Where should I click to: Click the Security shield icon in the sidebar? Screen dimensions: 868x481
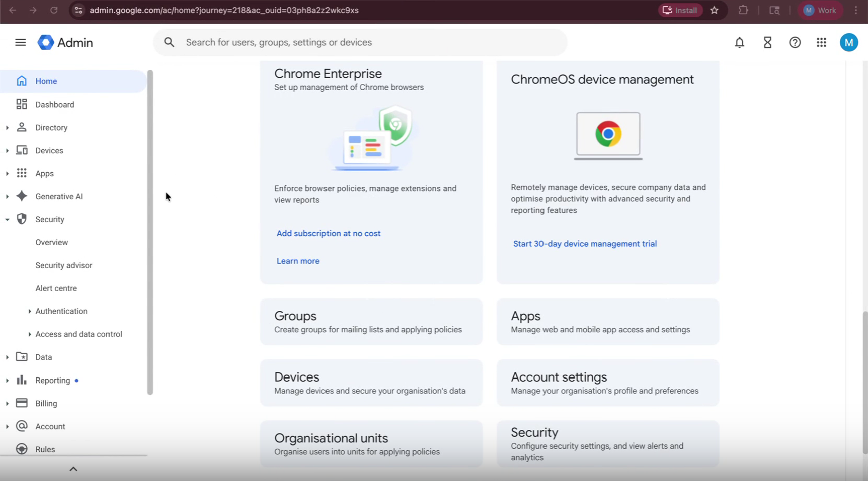coord(21,219)
